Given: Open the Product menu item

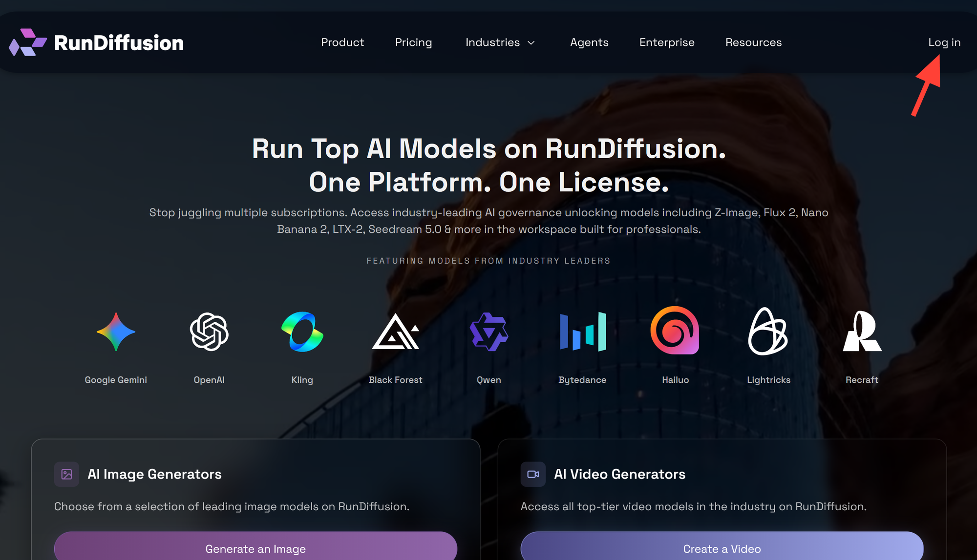Looking at the screenshot, I should (342, 43).
